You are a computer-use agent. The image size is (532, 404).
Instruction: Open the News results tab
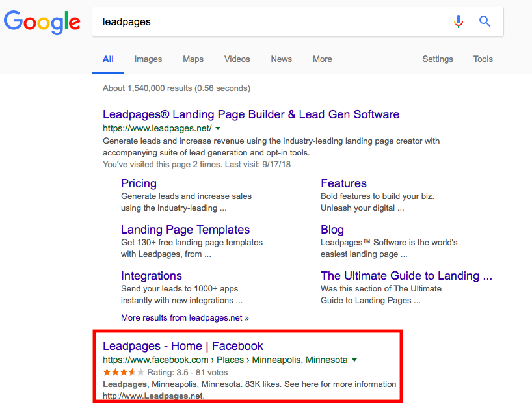click(x=281, y=59)
